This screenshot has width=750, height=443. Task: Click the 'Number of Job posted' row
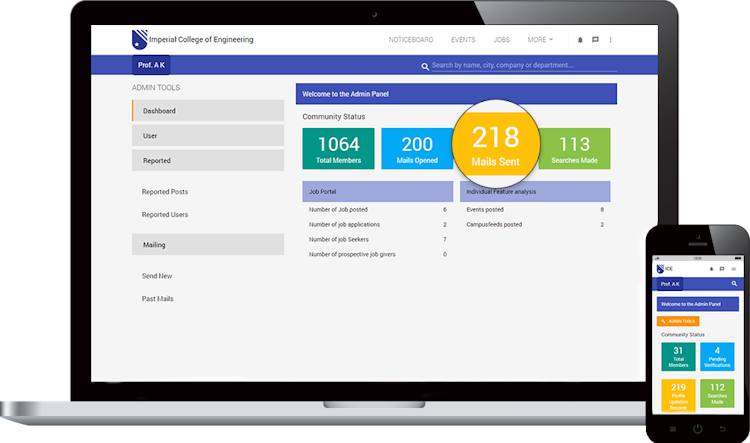377,210
